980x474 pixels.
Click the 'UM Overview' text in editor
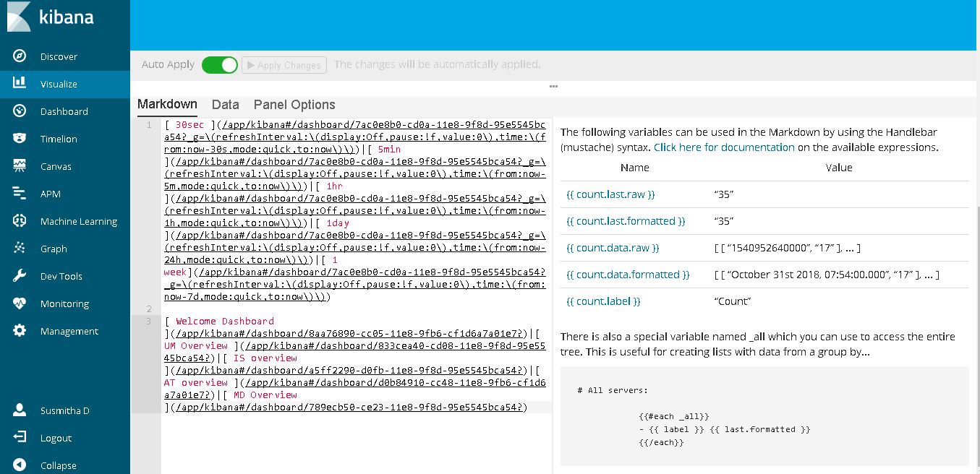click(196, 345)
